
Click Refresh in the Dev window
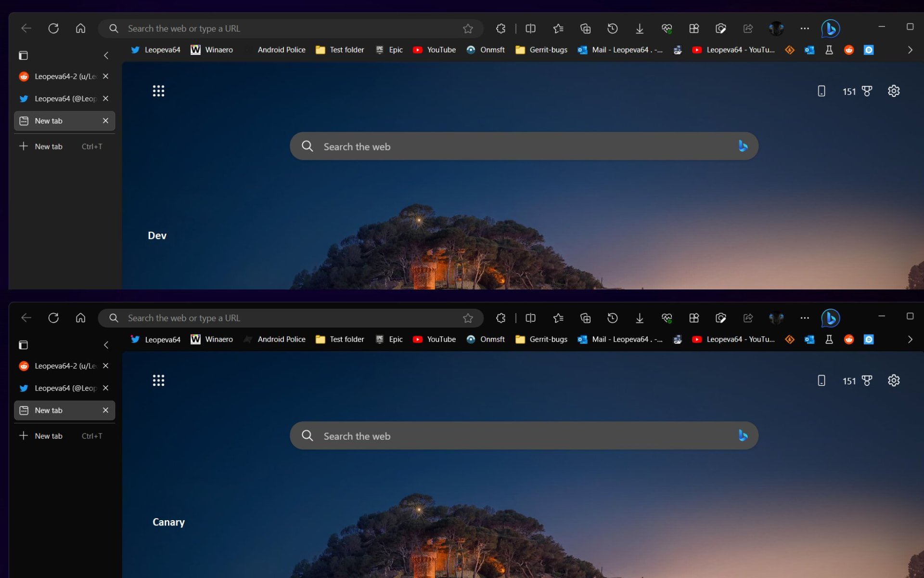[x=53, y=28]
